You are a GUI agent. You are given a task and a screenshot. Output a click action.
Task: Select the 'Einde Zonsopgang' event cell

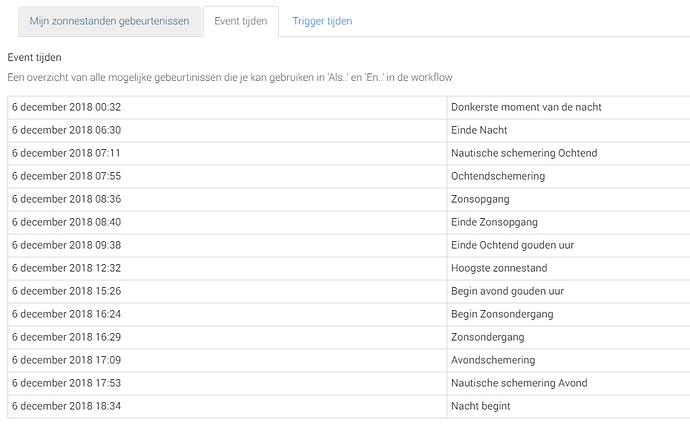(x=493, y=222)
